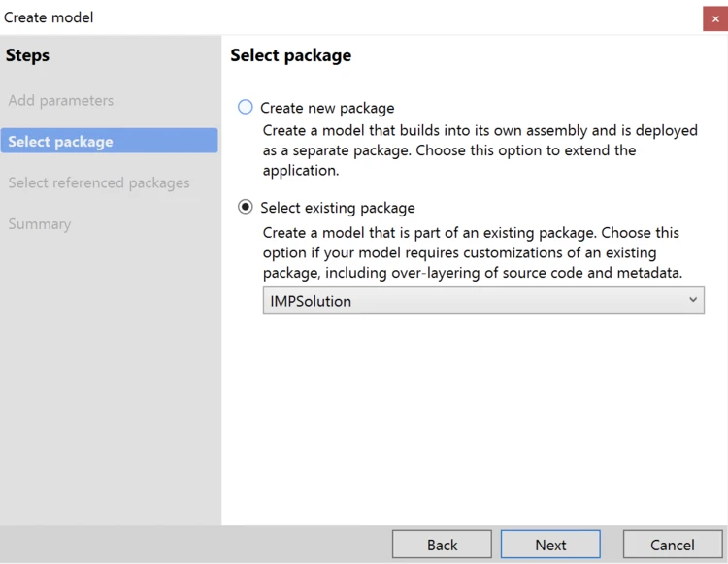Expand the package list via the chevron arrow

(x=693, y=300)
